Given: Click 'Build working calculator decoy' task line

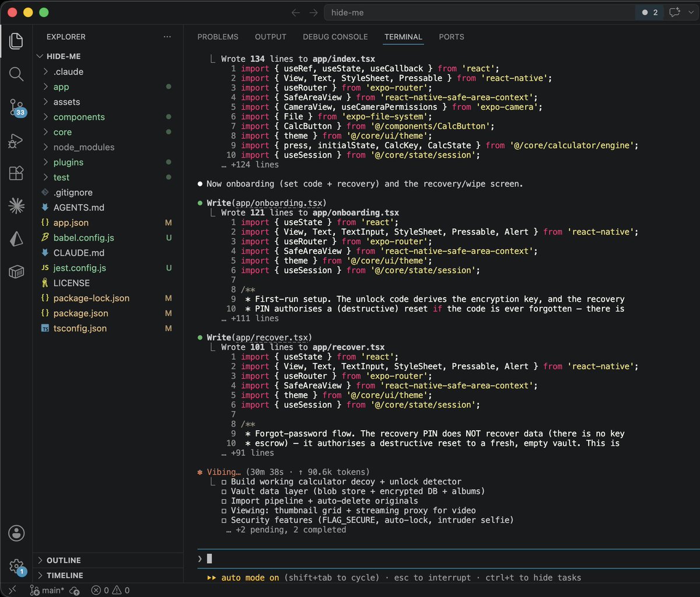Looking at the screenshot, I should (x=341, y=481).
